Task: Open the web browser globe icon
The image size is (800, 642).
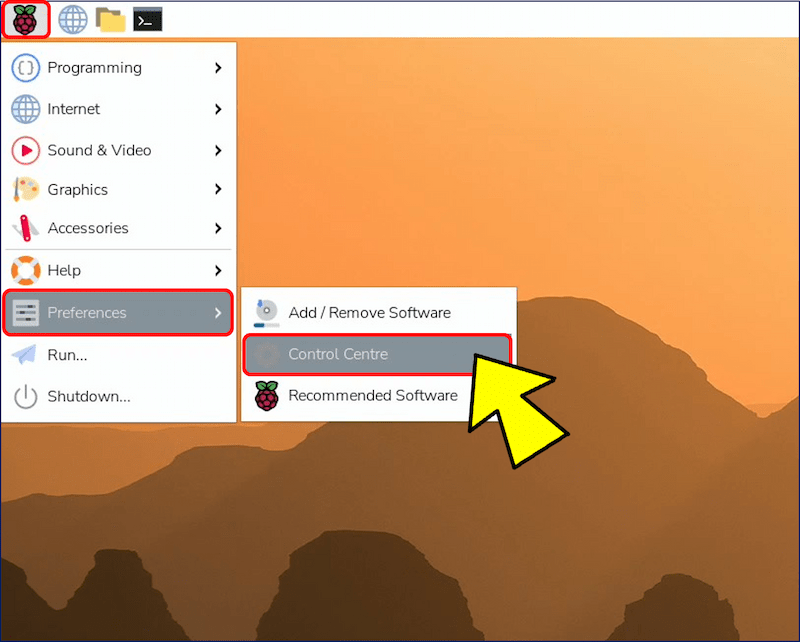Action: tap(72, 19)
